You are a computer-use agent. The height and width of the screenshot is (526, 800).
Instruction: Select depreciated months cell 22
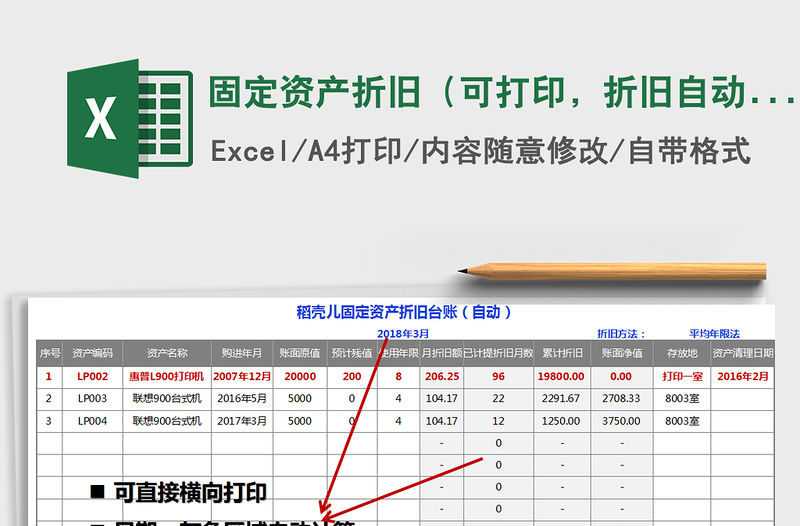[x=498, y=398]
